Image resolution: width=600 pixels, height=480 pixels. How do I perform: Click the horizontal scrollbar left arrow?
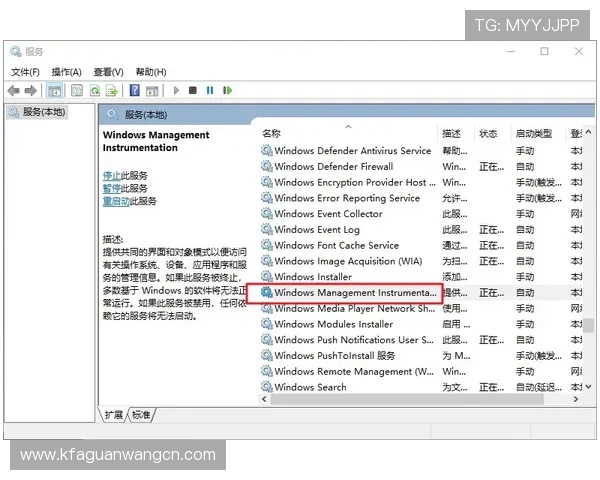pos(264,399)
